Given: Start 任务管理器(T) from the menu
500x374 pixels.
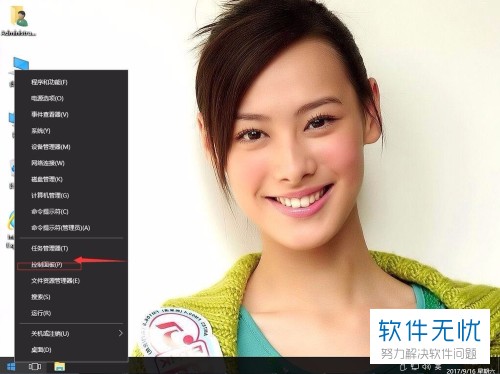Looking at the screenshot, I should (71, 248).
